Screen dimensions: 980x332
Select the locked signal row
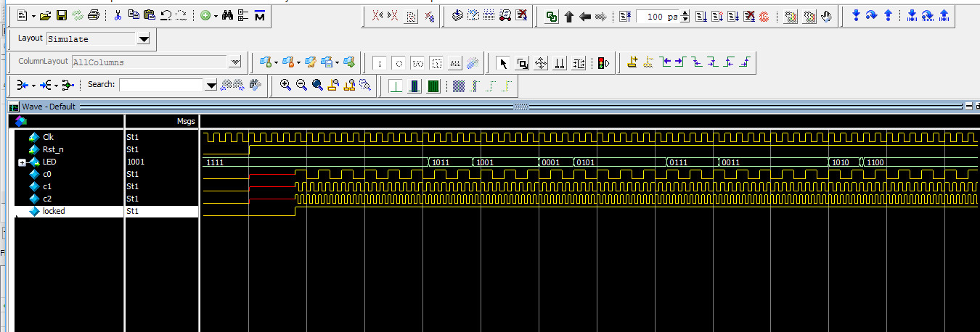pos(54,212)
